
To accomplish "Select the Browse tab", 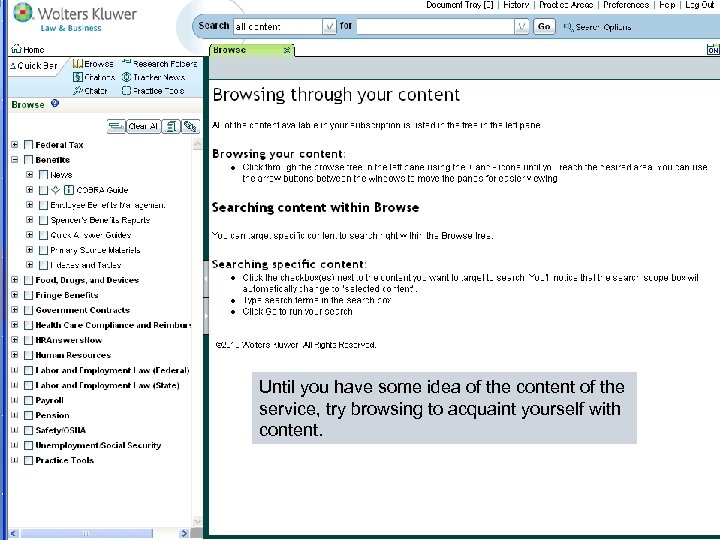I will (x=251, y=50).
